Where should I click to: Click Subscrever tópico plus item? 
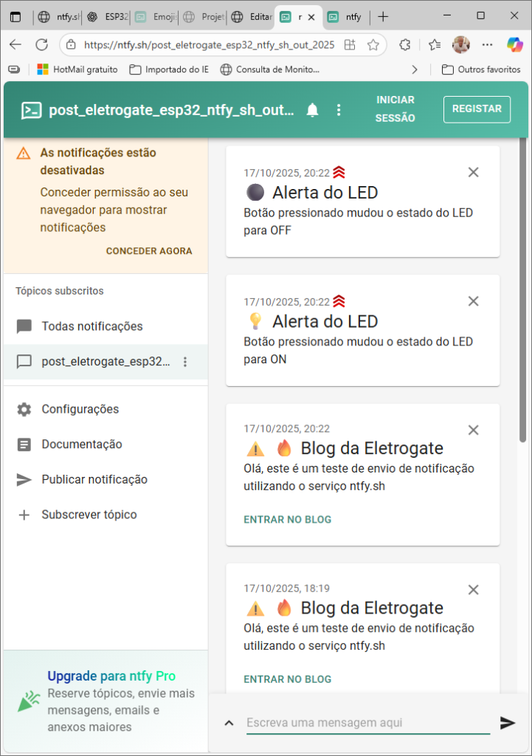coord(89,515)
